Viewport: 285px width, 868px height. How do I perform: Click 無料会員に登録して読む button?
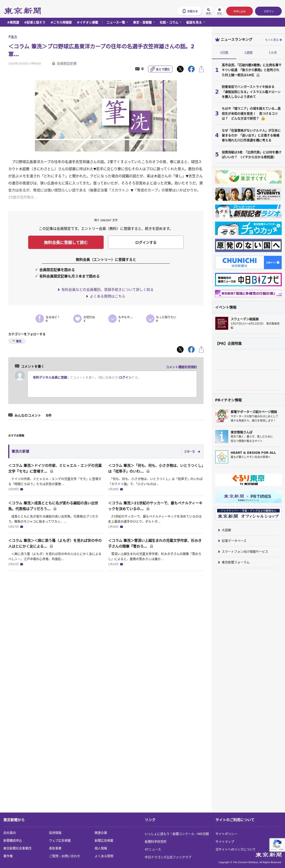pos(66,242)
